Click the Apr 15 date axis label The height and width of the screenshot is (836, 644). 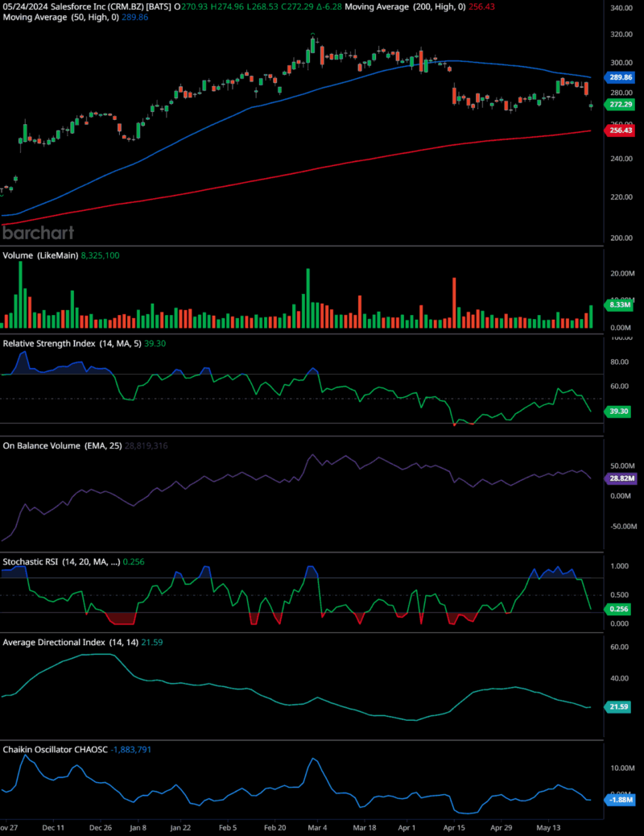[454, 828]
